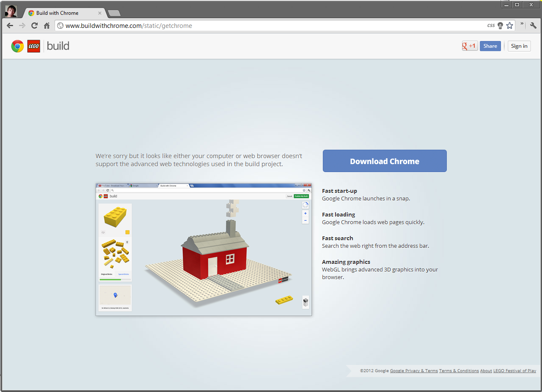This screenshot has height=392, width=542.
Task: Open the LEGO Festival of Play link
Action: [x=514, y=371]
